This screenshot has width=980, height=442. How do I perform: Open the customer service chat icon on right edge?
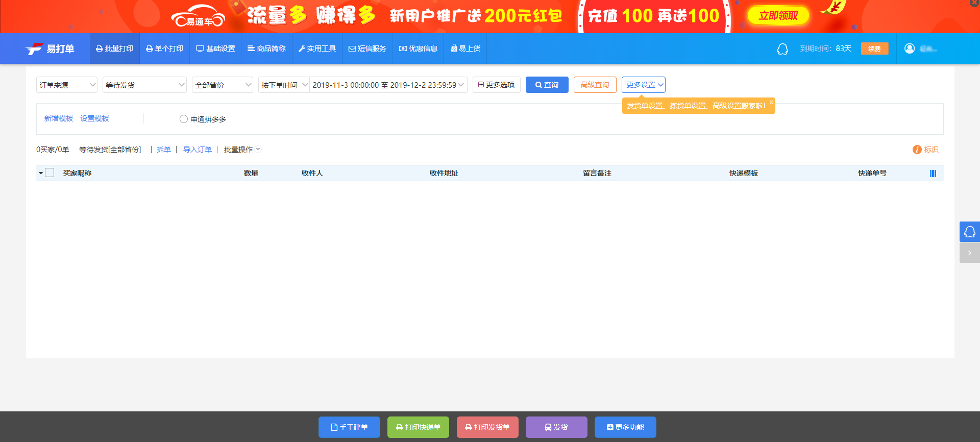(970, 232)
